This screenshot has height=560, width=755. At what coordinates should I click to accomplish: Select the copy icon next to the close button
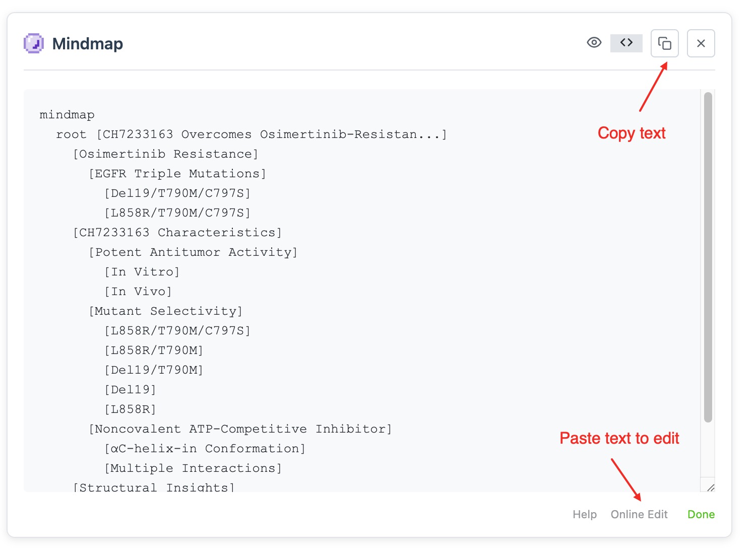pos(664,43)
